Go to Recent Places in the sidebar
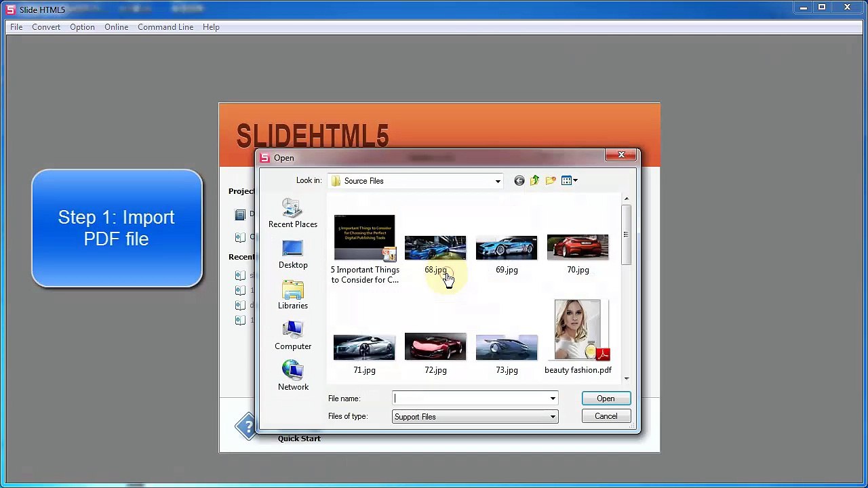Image resolution: width=868 pixels, height=488 pixels. 292,213
